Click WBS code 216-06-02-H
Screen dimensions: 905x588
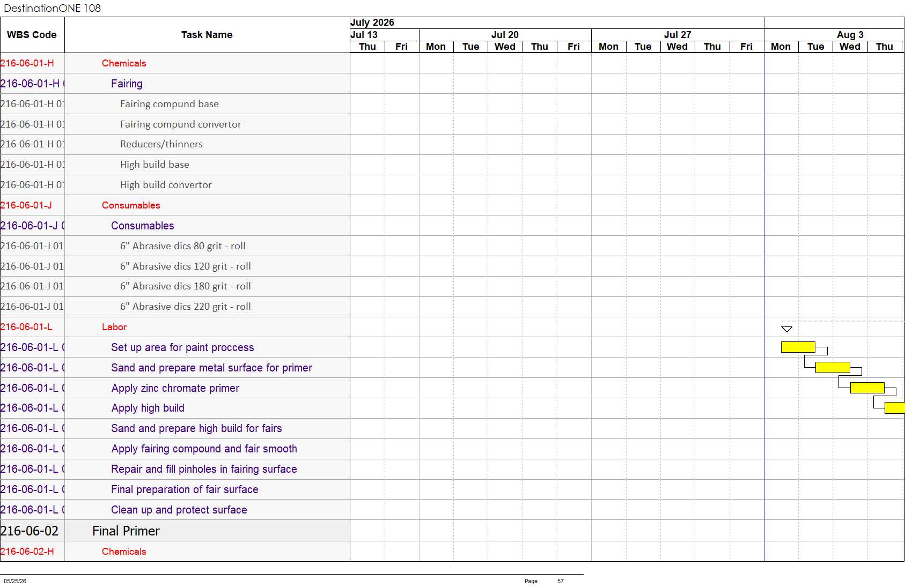[x=27, y=552]
